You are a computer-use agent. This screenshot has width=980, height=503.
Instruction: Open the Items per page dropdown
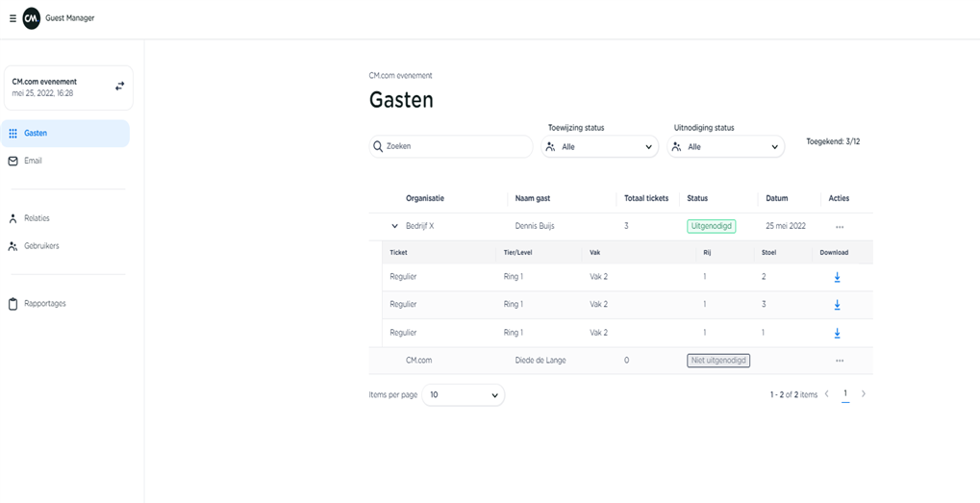coord(463,395)
